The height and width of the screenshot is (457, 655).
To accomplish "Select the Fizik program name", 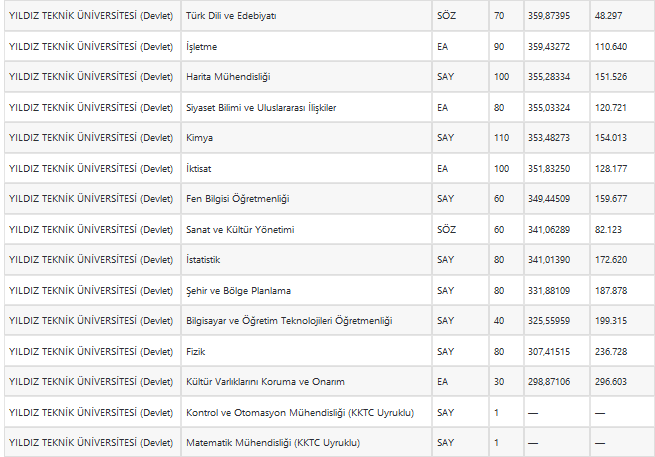I will click(x=197, y=352).
